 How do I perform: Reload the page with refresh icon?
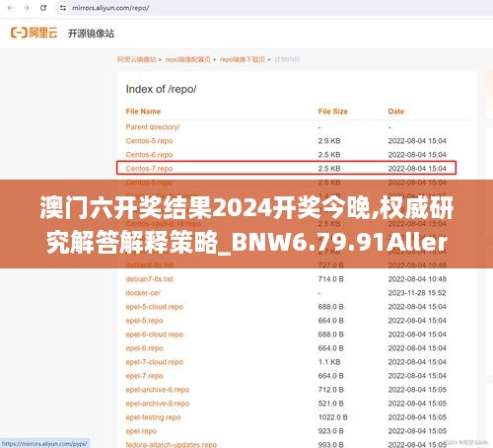[43, 8]
